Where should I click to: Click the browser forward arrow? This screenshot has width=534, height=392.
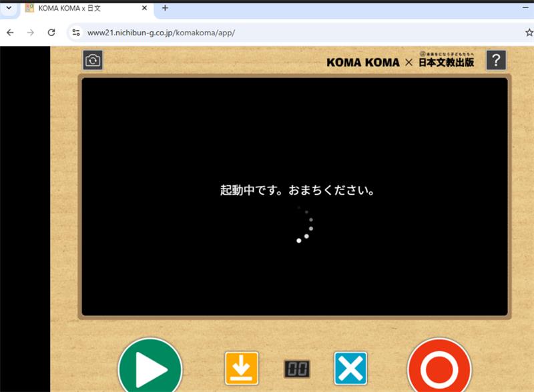click(31, 33)
